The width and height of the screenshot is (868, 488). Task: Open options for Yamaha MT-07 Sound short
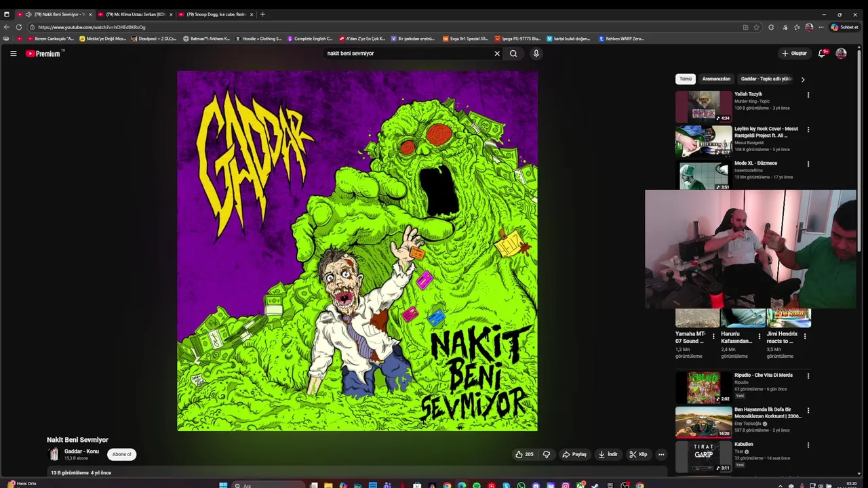click(713, 336)
